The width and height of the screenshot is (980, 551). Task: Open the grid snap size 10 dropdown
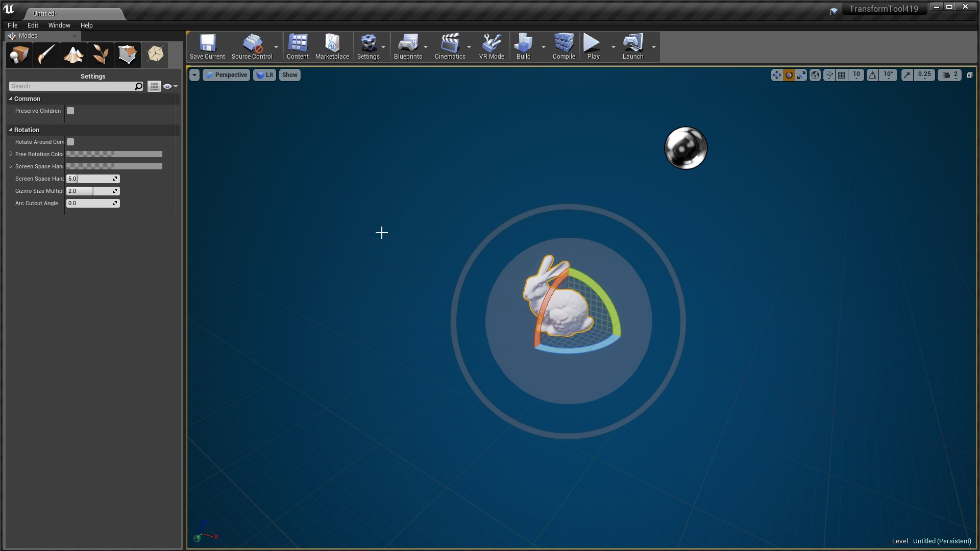tap(856, 75)
